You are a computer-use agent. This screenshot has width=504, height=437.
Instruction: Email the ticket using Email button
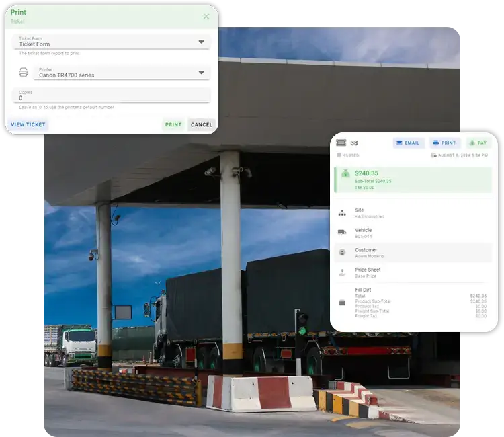pos(408,143)
